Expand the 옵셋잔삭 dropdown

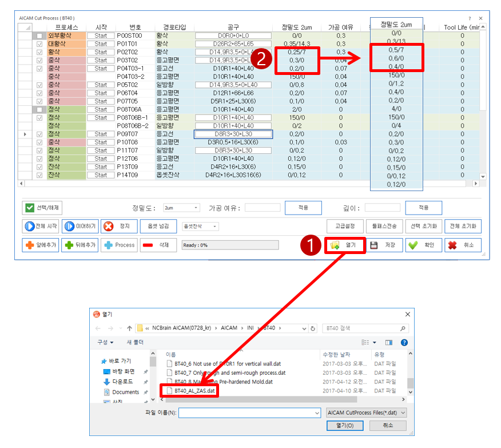pos(200,226)
